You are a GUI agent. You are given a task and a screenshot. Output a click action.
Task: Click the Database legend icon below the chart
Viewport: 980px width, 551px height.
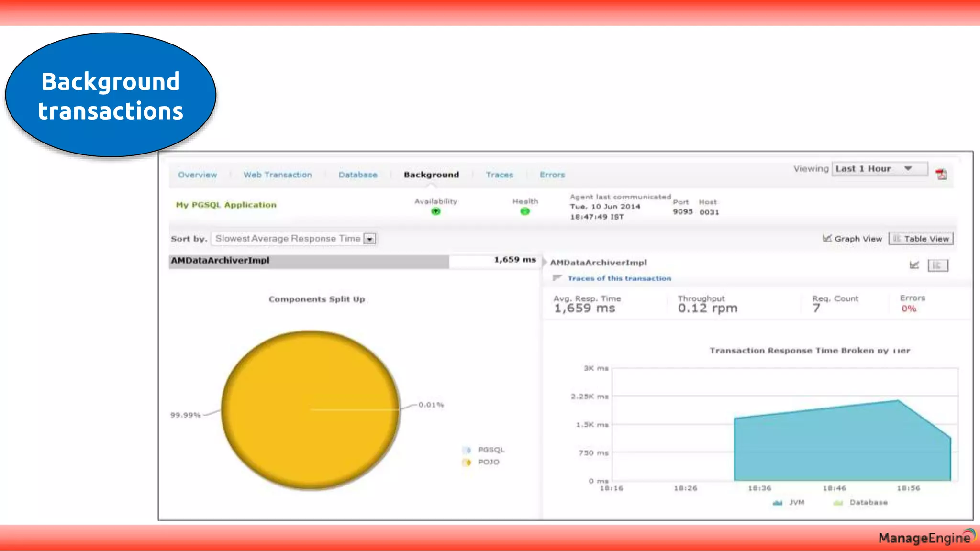point(838,503)
